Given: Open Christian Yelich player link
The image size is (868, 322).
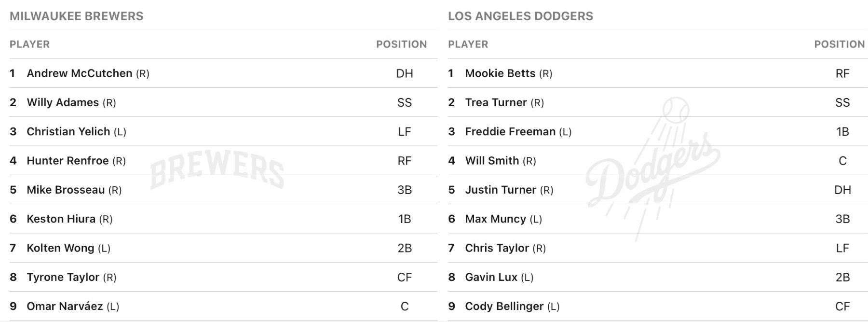Looking at the screenshot, I should [x=68, y=131].
